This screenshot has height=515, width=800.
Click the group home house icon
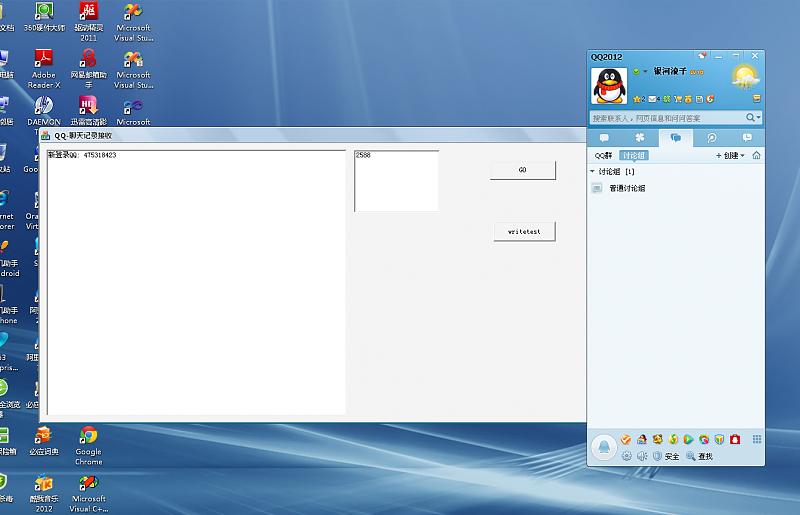pos(756,155)
